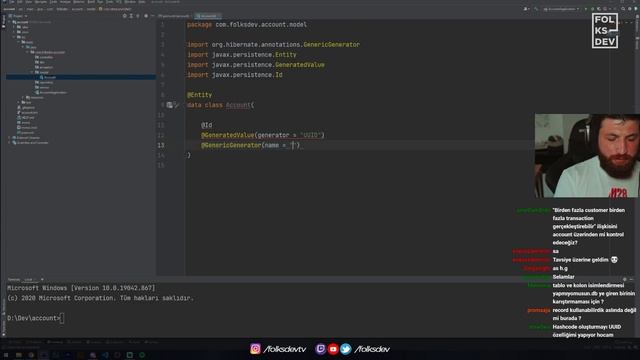Click the GenericGenerator import statement
The width and height of the screenshot is (640, 360).
pyautogui.click(x=273, y=44)
